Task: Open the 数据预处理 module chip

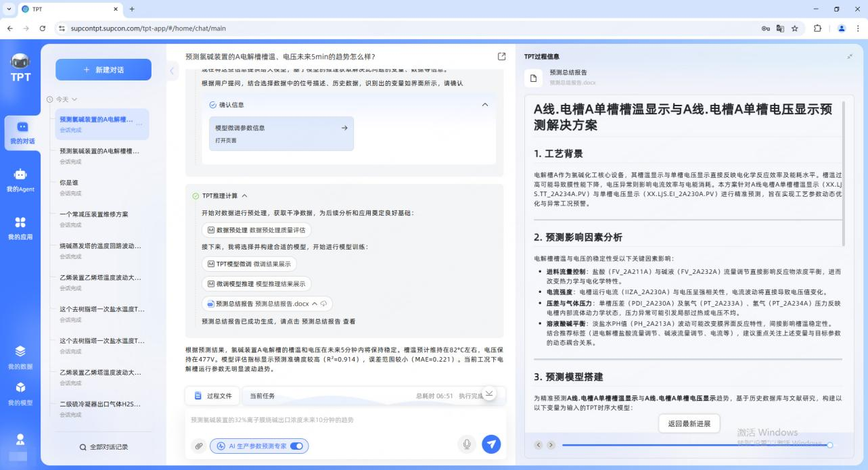Action: click(x=256, y=230)
